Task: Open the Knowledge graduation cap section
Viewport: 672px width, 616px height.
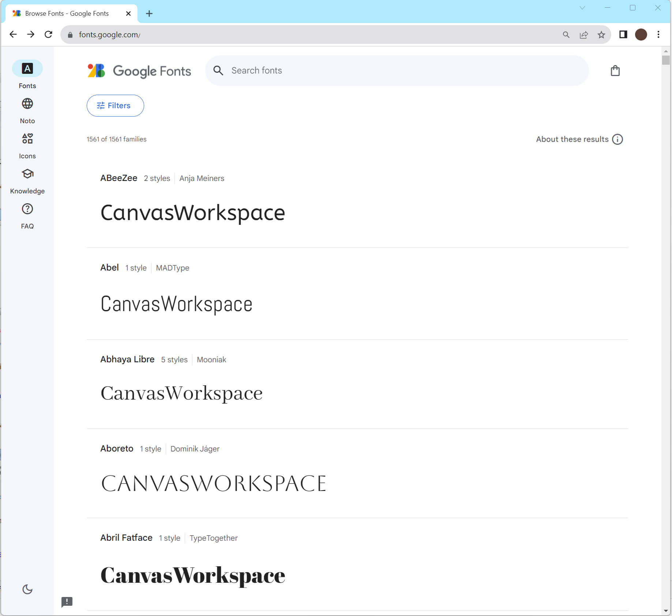Action: pos(27,181)
